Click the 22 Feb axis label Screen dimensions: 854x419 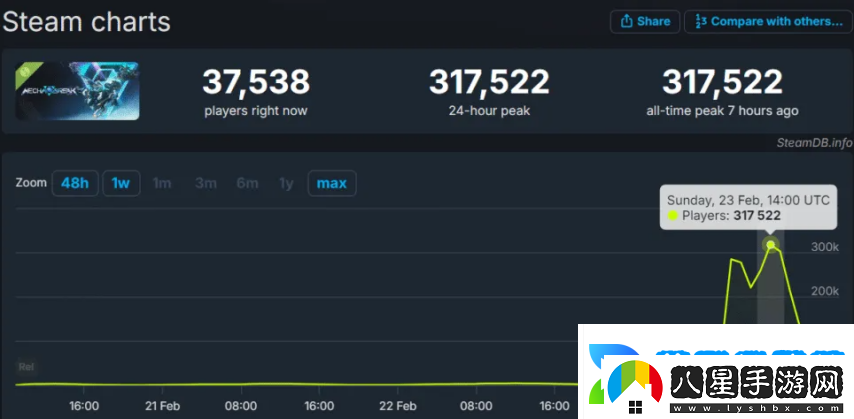398,406
